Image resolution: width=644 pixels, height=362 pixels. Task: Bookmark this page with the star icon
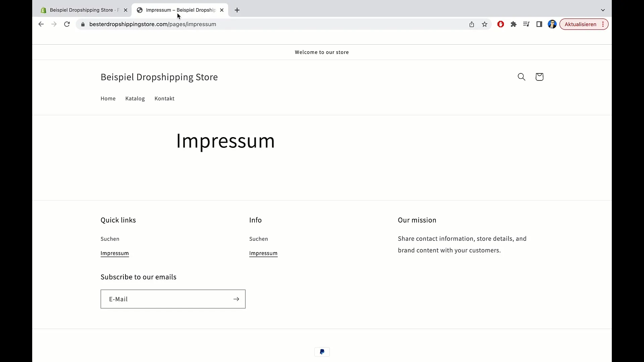(x=485, y=24)
